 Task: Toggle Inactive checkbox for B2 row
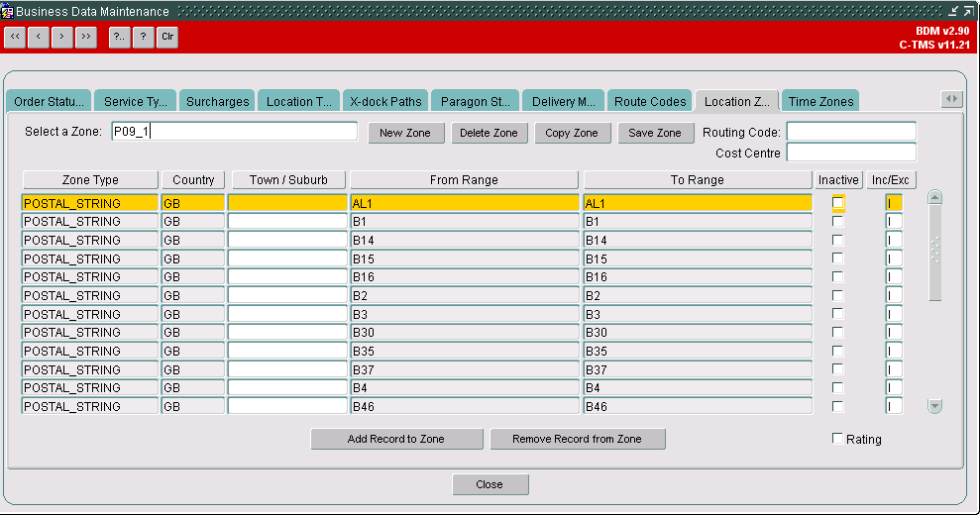pos(837,295)
